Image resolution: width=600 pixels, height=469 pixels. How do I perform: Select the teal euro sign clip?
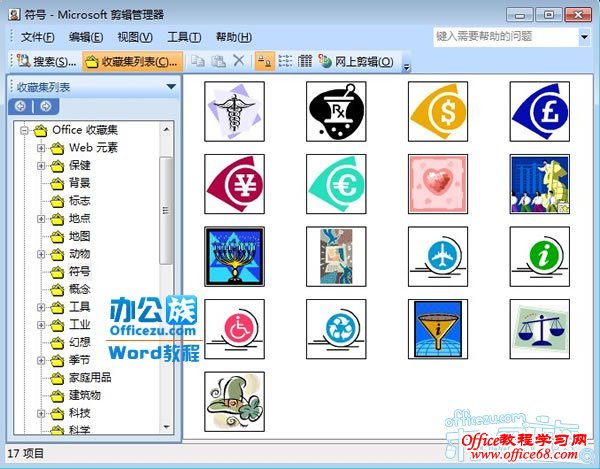(336, 184)
